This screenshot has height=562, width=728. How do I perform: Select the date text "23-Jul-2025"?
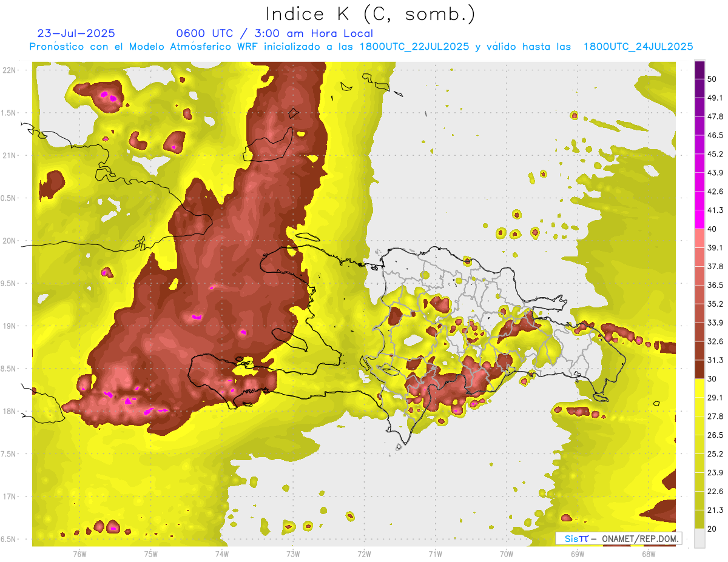[x=76, y=33]
